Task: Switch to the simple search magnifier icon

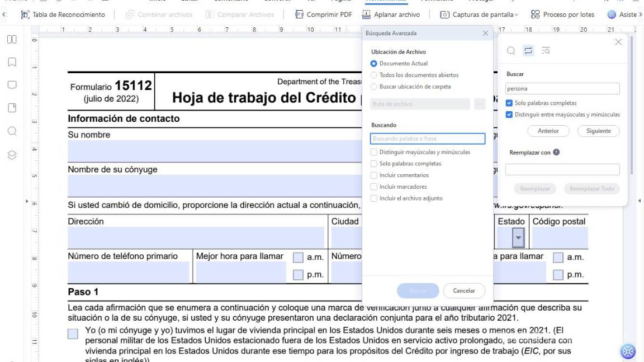Action: (x=511, y=50)
